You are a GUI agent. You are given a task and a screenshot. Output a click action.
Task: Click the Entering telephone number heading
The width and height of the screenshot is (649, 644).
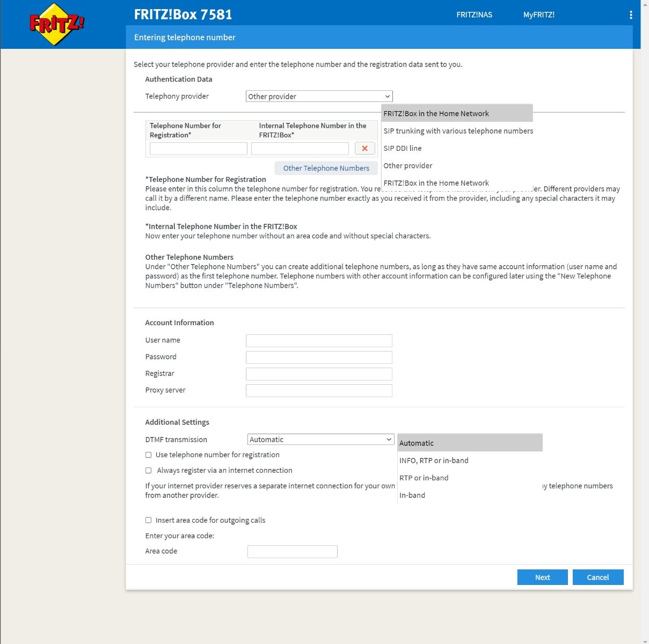click(x=185, y=38)
